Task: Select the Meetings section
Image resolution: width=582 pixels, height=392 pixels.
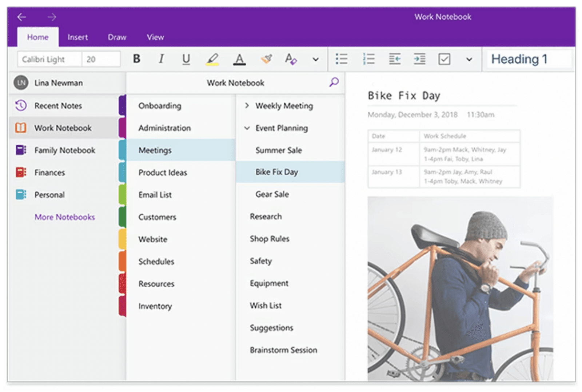Action: pos(180,150)
